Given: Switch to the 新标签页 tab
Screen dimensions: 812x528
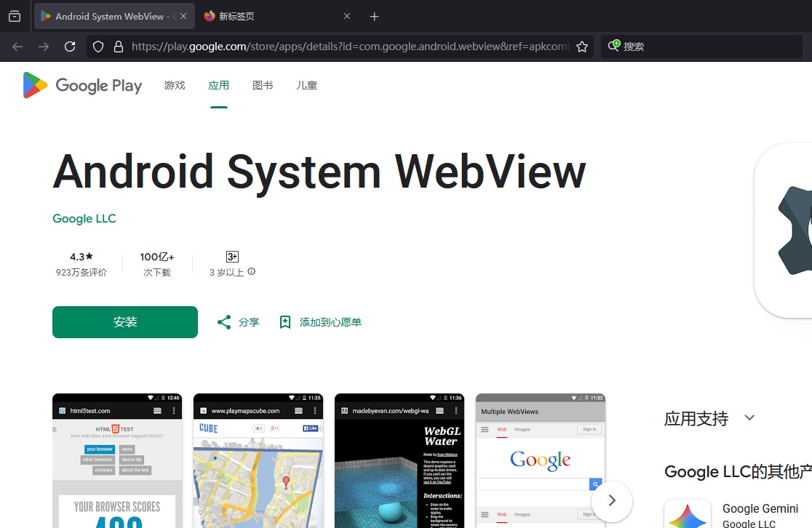Looking at the screenshot, I should click(277, 16).
